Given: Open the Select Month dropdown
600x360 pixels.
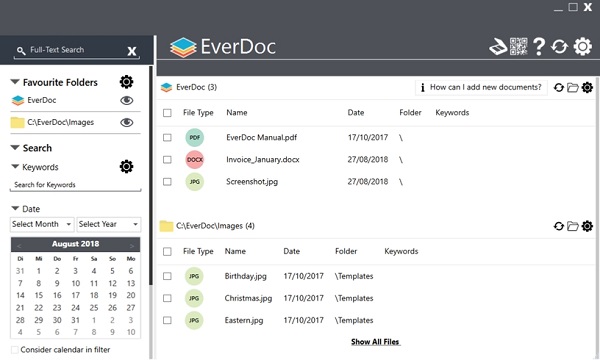Looking at the screenshot, I should coord(42,224).
